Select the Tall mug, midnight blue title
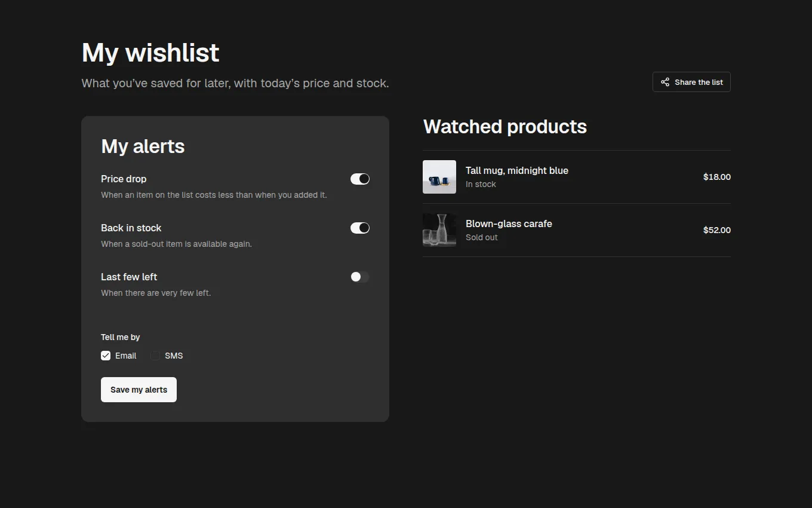The height and width of the screenshot is (508, 812). (517, 170)
